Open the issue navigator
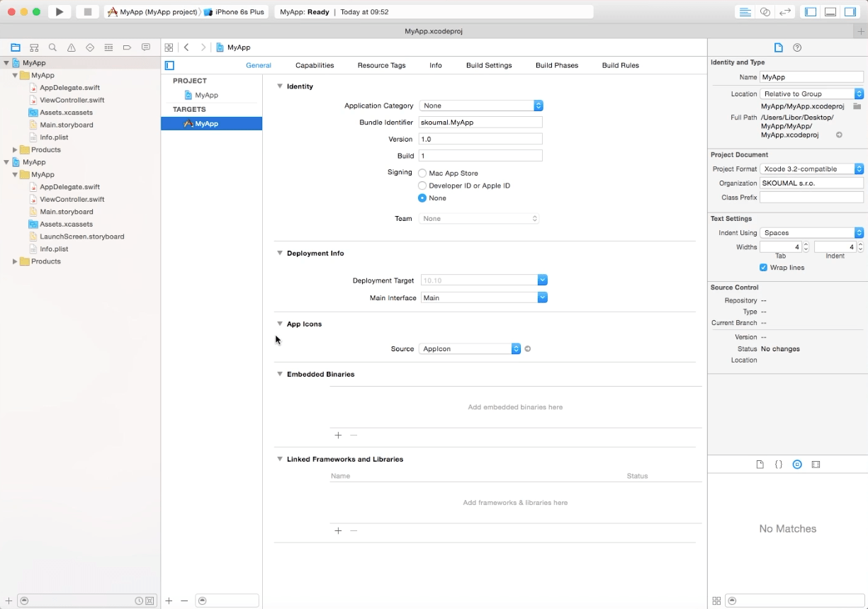The width and height of the screenshot is (868, 609). coord(72,47)
